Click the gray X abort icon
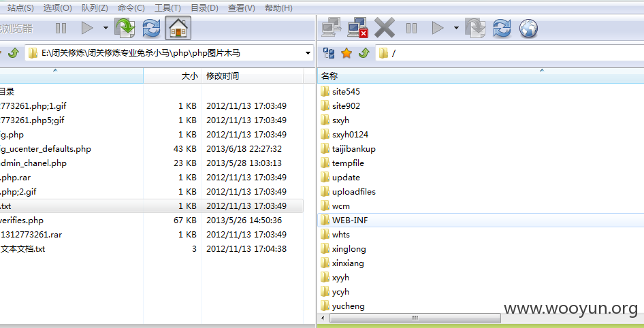 point(385,29)
